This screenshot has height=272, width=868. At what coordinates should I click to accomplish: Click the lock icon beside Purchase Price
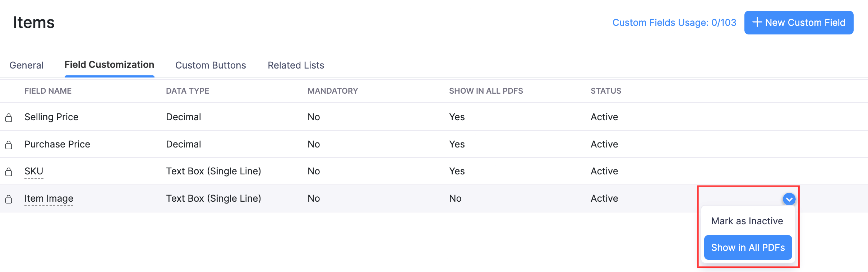pyautogui.click(x=9, y=144)
